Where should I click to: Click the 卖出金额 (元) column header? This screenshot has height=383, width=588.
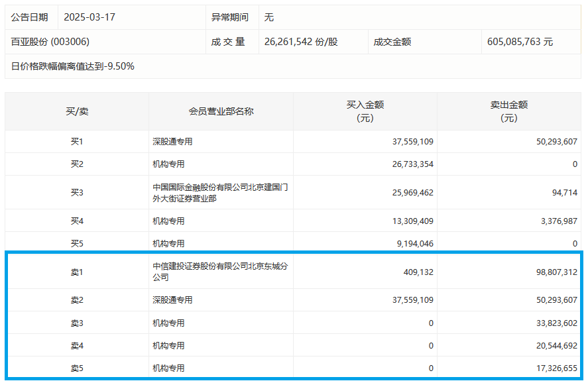tap(509, 111)
